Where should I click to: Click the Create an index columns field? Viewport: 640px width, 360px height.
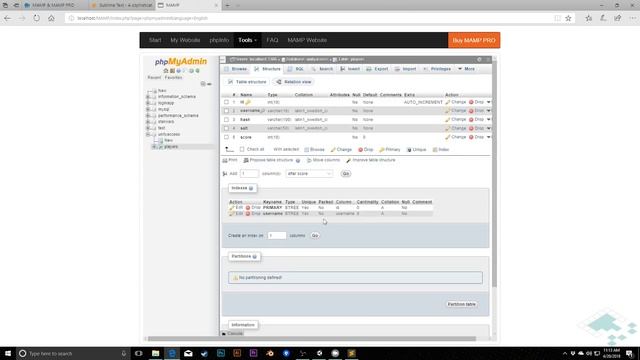coord(277,236)
